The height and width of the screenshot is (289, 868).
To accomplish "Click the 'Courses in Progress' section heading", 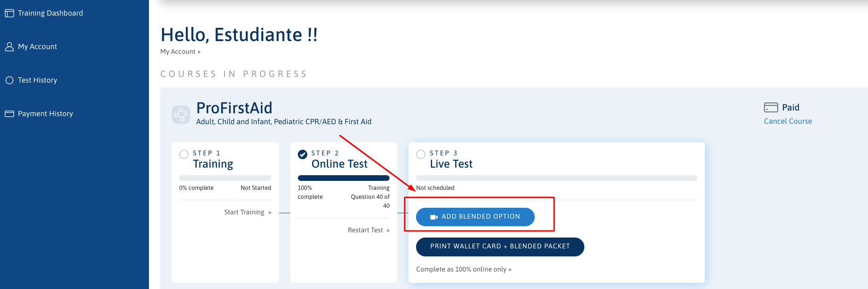I will (x=234, y=74).
